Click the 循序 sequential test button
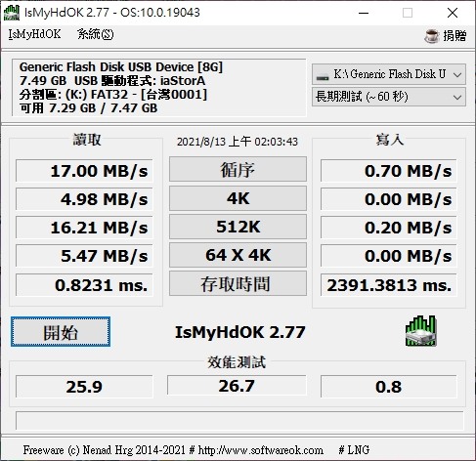This screenshot has width=476, height=461. pos(238,169)
